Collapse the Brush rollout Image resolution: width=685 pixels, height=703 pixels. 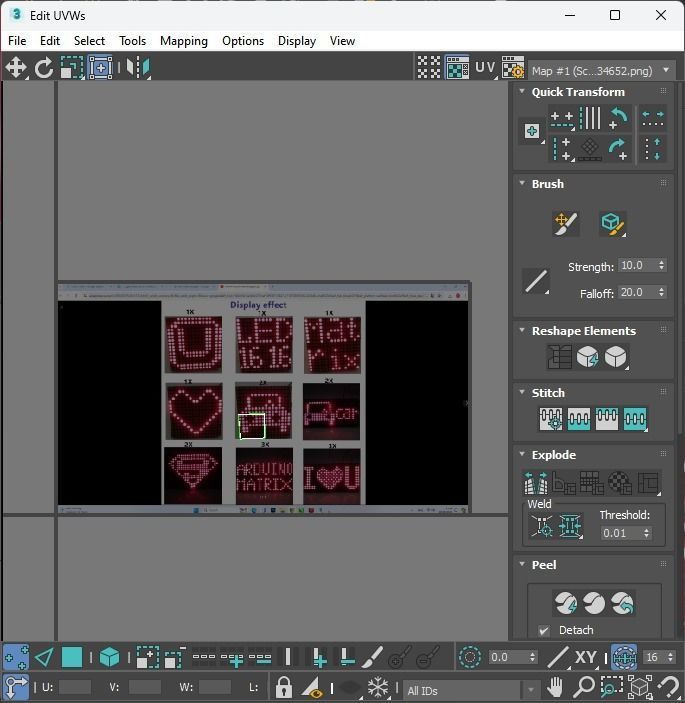[x=522, y=183]
